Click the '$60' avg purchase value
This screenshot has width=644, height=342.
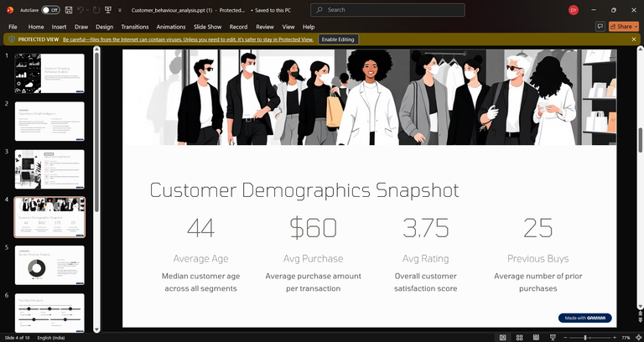314,228
